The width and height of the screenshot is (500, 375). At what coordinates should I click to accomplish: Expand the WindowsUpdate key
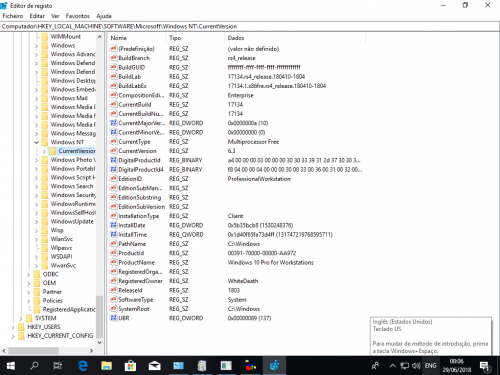point(36,222)
